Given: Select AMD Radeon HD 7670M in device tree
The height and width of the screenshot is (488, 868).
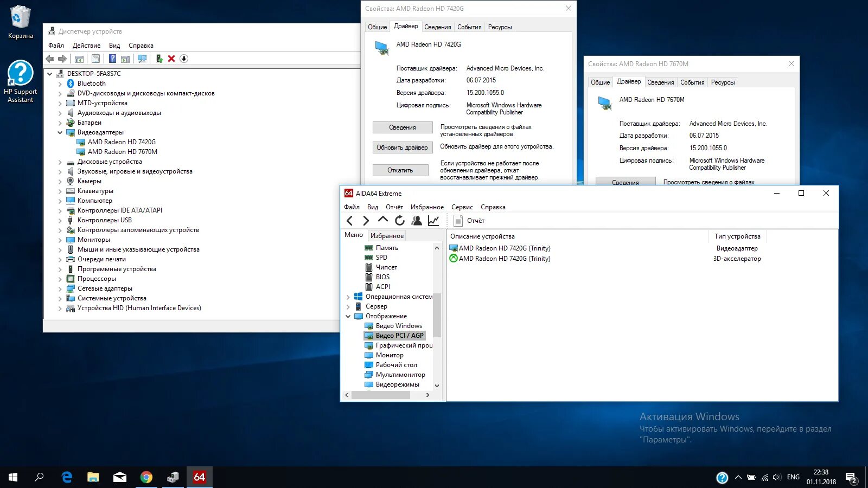Looking at the screenshot, I should [x=123, y=152].
